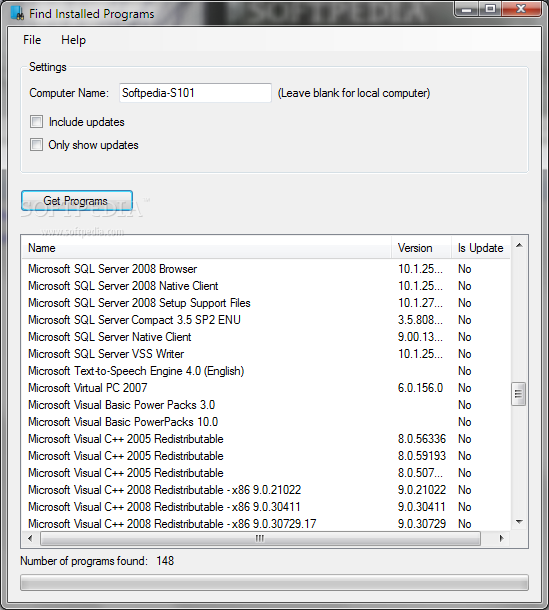Select Microsoft SQL Server VSS Writer
This screenshot has width=549, height=610.
click(x=266, y=354)
